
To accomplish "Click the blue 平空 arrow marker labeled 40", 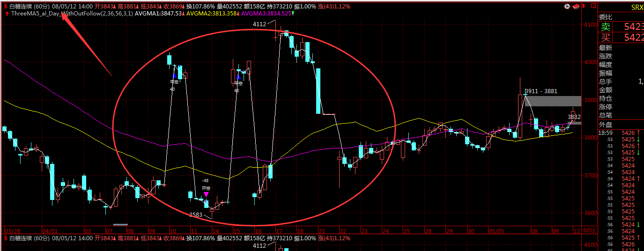I will 174,74.
